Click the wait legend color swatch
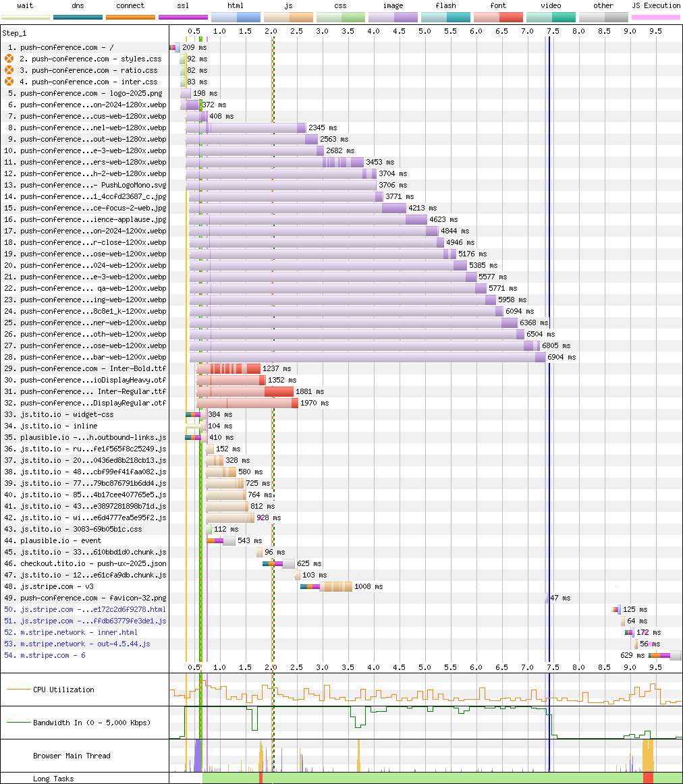The height and width of the screenshot is (784, 683). [26, 18]
